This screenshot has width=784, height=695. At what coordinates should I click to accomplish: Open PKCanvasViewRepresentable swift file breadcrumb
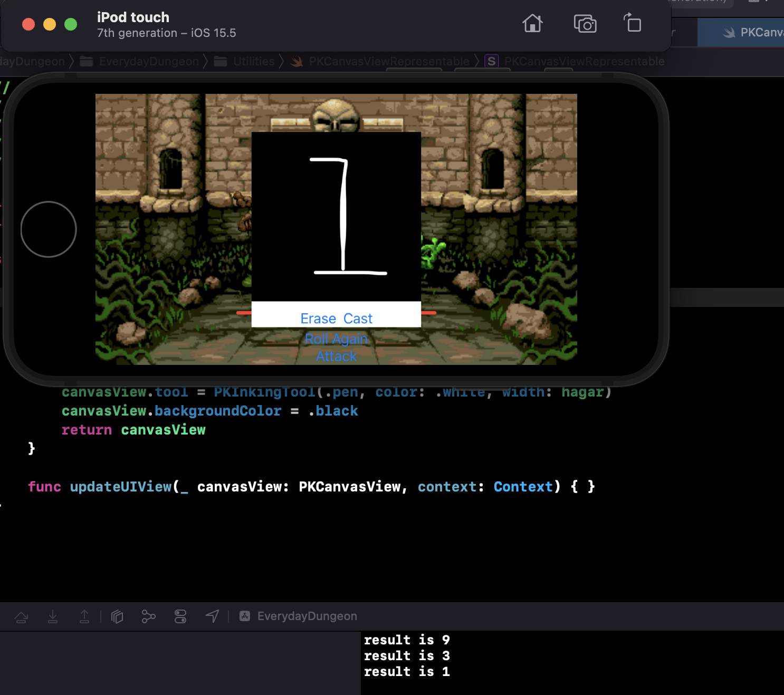pyautogui.click(x=380, y=62)
